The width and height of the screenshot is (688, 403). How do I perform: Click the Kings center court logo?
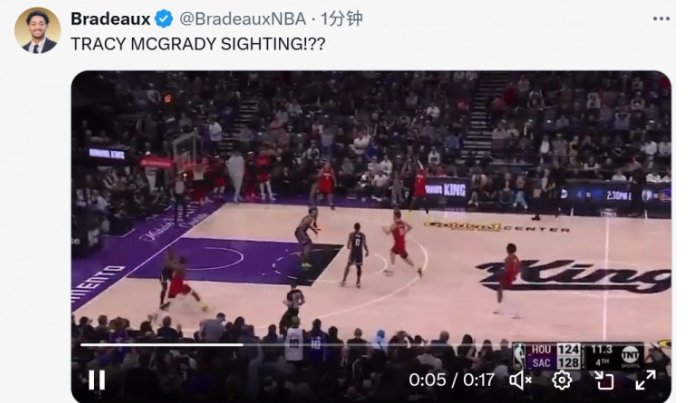point(574,276)
